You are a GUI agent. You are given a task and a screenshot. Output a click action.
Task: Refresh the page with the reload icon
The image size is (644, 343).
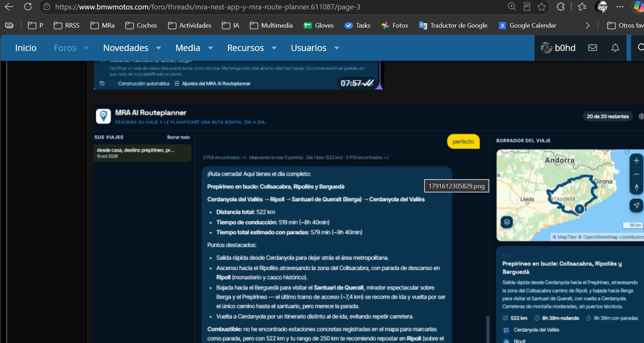[28, 7]
